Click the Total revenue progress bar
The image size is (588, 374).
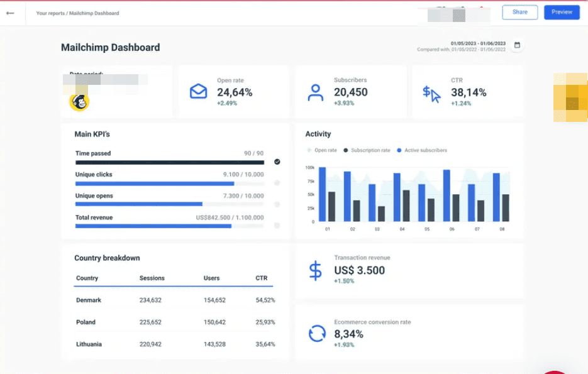[x=170, y=226]
